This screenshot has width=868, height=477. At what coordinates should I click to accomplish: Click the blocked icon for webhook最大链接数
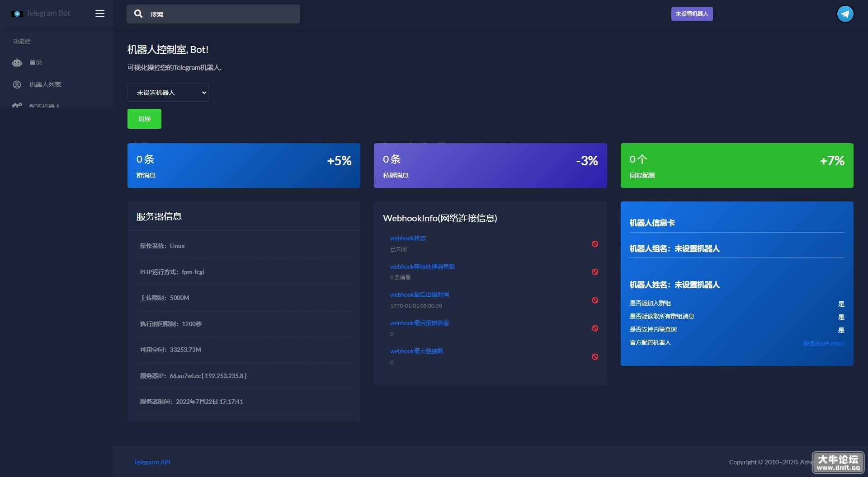[x=595, y=357]
